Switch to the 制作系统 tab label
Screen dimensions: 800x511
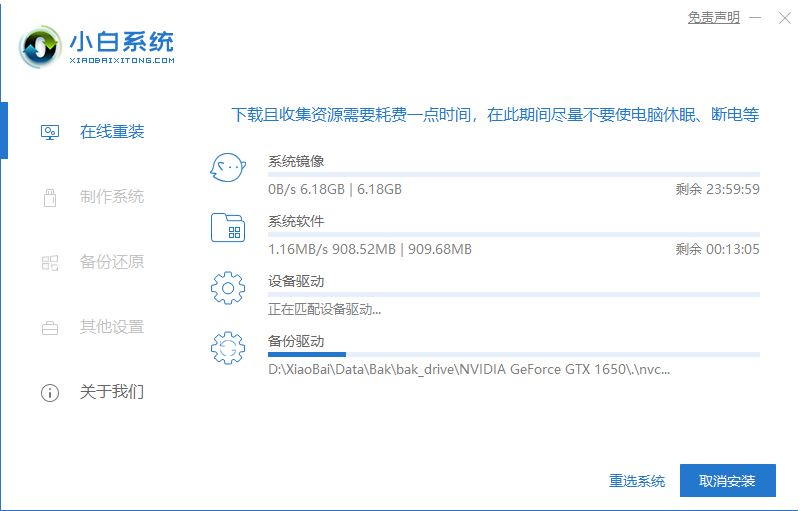click(x=112, y=197)
